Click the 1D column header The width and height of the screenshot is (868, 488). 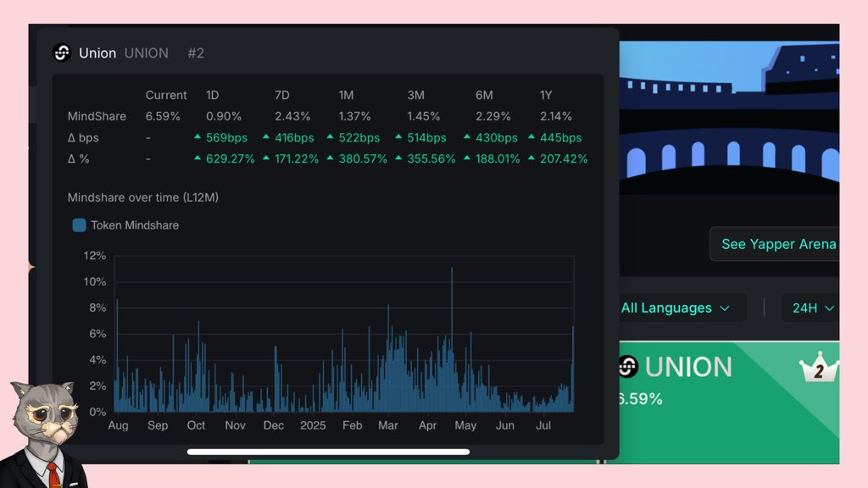pos(213,95)
